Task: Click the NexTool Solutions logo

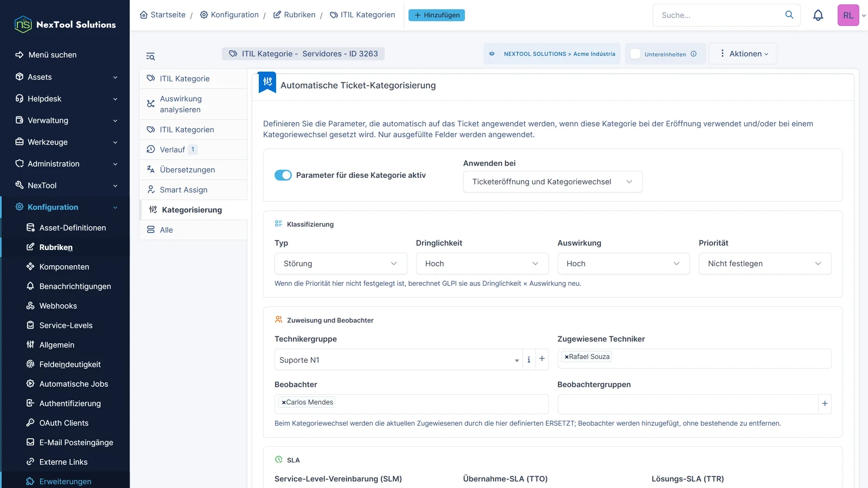Action: click(65, 24)
